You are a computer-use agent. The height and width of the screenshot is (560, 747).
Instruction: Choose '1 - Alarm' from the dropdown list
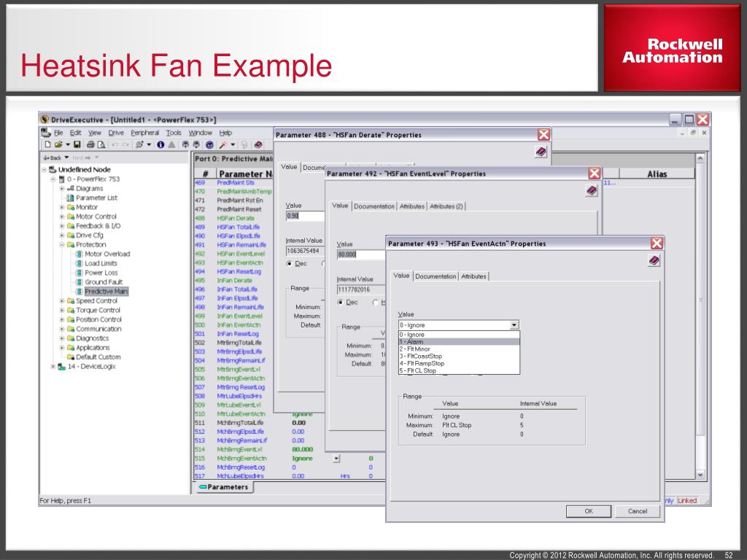pyautogui.click(x=459, y=342)
